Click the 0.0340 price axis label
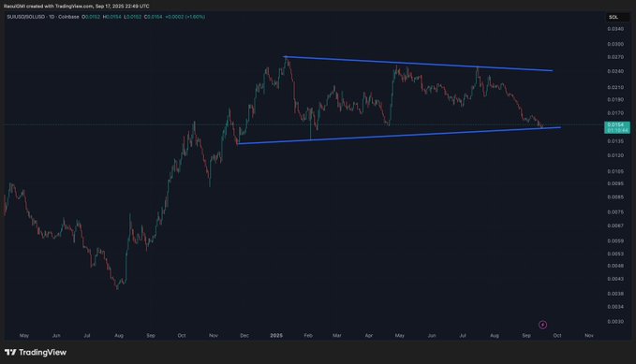636x364 pixels. [614, 29]
